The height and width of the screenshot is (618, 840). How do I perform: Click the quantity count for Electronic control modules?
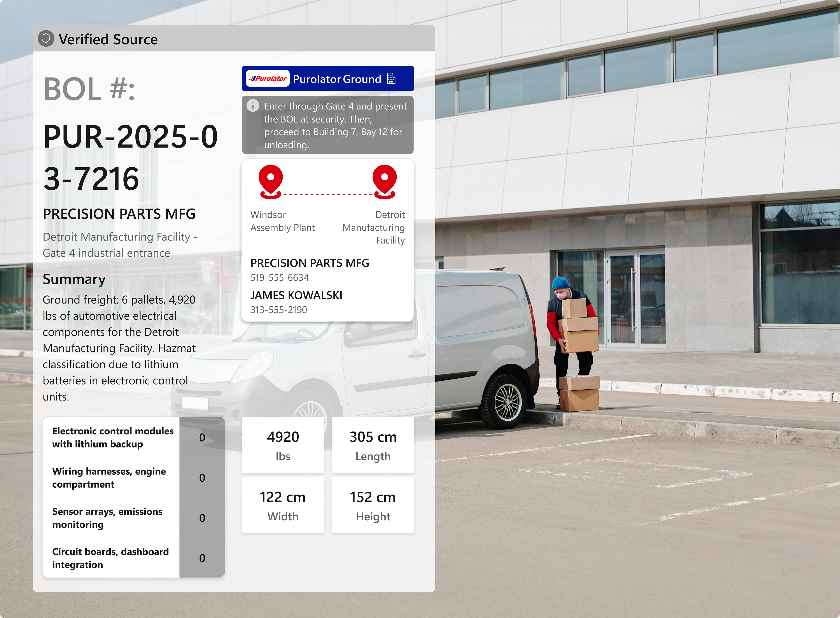(202, 437)
